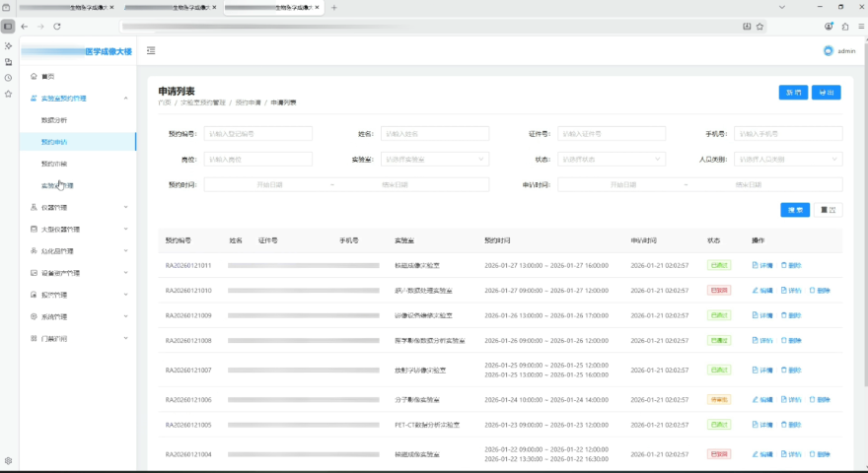Click the 重置 reset button
This screenshot has height=473, width=868.
[829, 210]
